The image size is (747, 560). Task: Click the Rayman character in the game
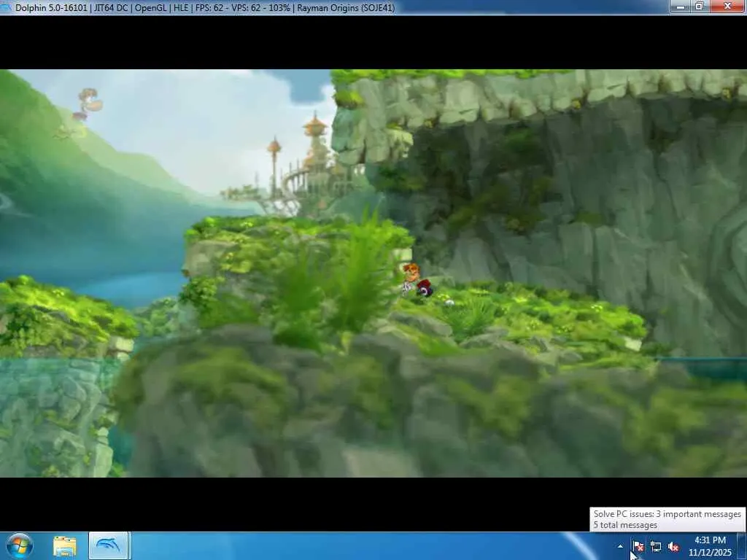417,280
